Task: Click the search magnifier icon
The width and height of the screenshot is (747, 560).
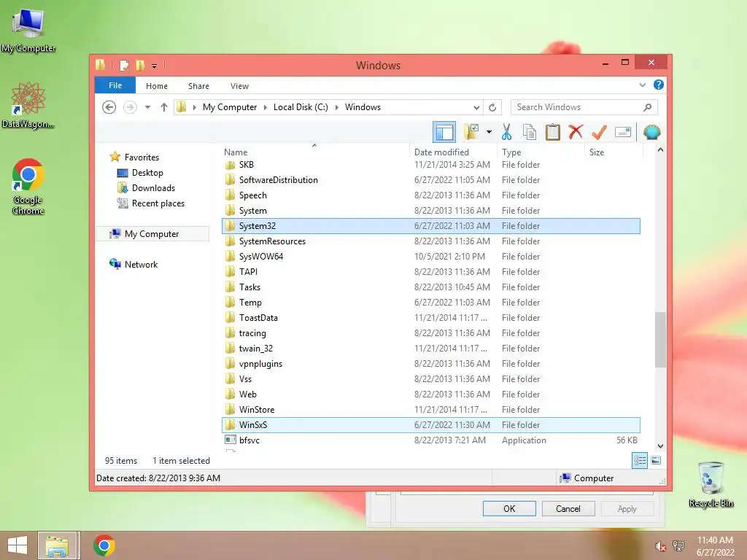Action: tap(647, 107)
